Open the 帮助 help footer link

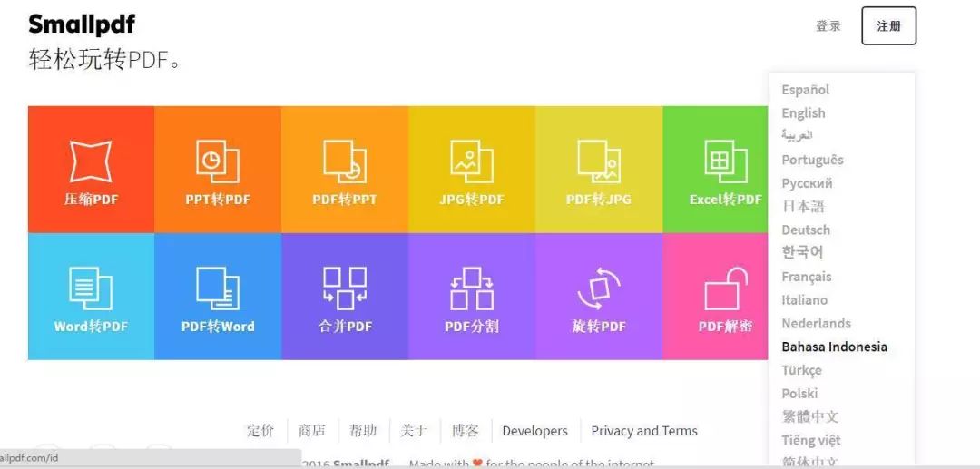point(363,430)
